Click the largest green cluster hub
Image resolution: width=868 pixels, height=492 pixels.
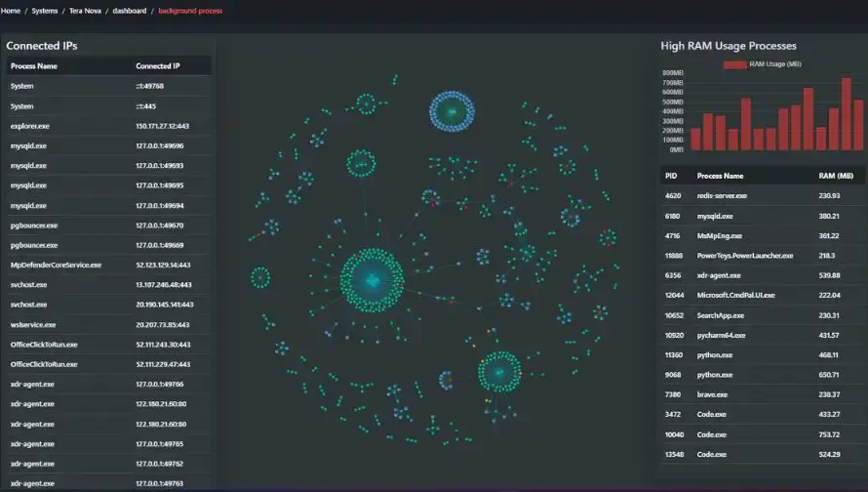372,280
